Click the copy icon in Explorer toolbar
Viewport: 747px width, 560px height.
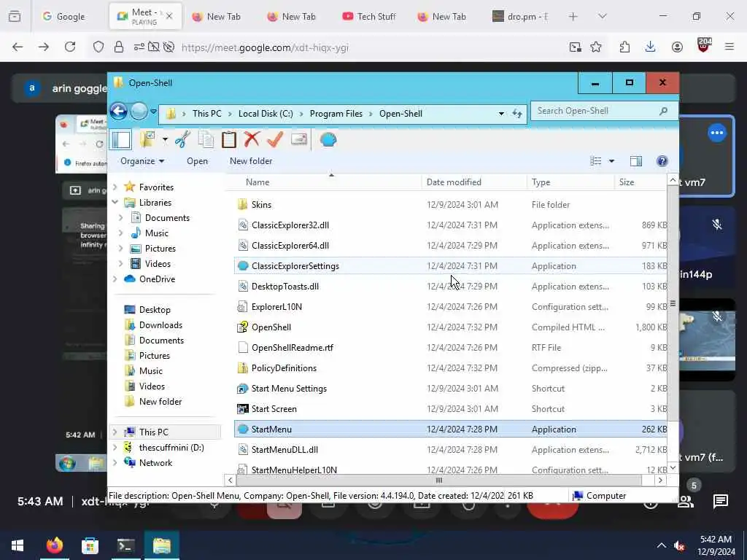coord(206,139)
